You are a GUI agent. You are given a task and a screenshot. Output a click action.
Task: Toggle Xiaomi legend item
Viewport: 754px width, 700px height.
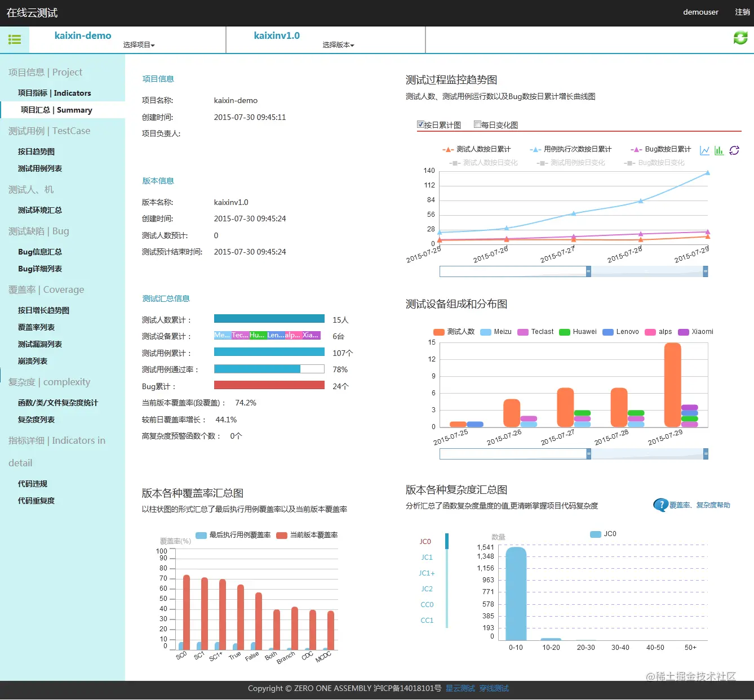pyautogui.click(x=695, y=332)
